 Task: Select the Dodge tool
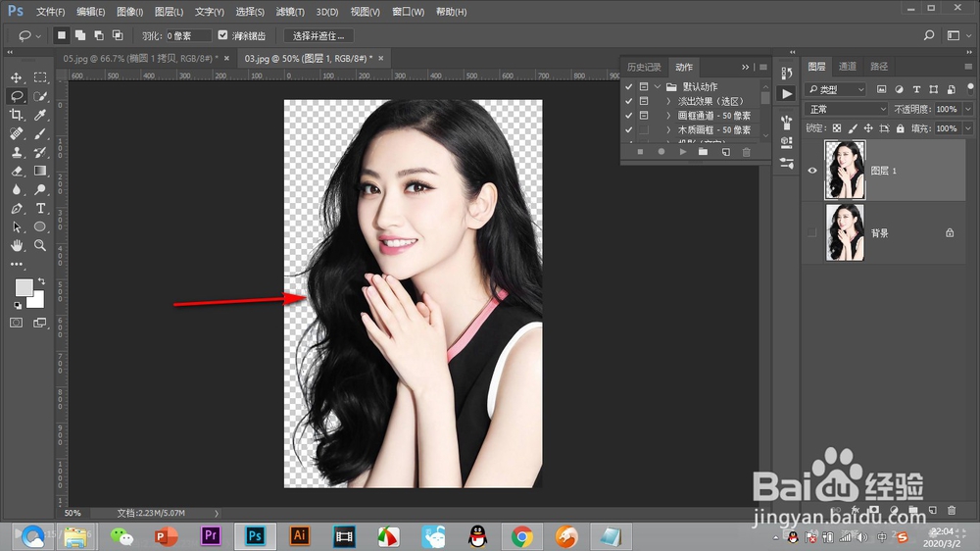[40, 189]
